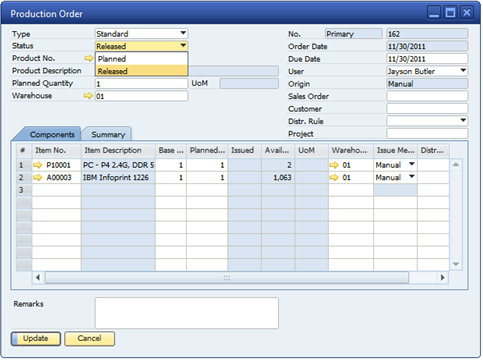Click into the Remarks text box
Image resolution: width=483 pixels, height=360 pixels.
point(187,313)
